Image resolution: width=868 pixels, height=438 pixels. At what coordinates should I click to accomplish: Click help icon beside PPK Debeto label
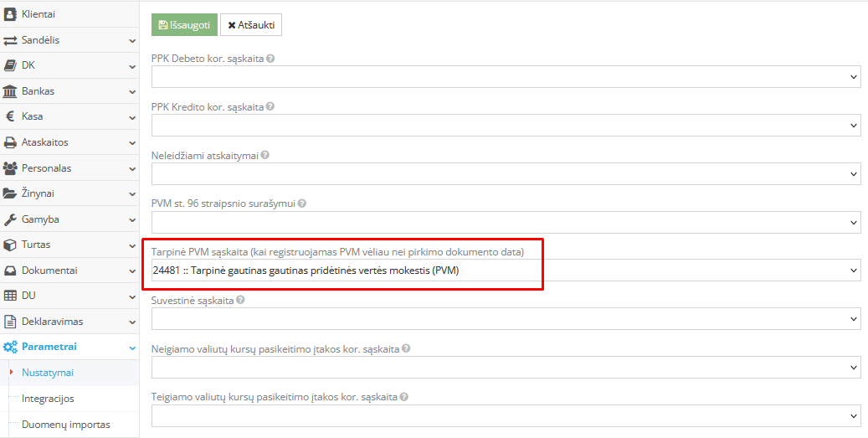[x=270, y=59]
